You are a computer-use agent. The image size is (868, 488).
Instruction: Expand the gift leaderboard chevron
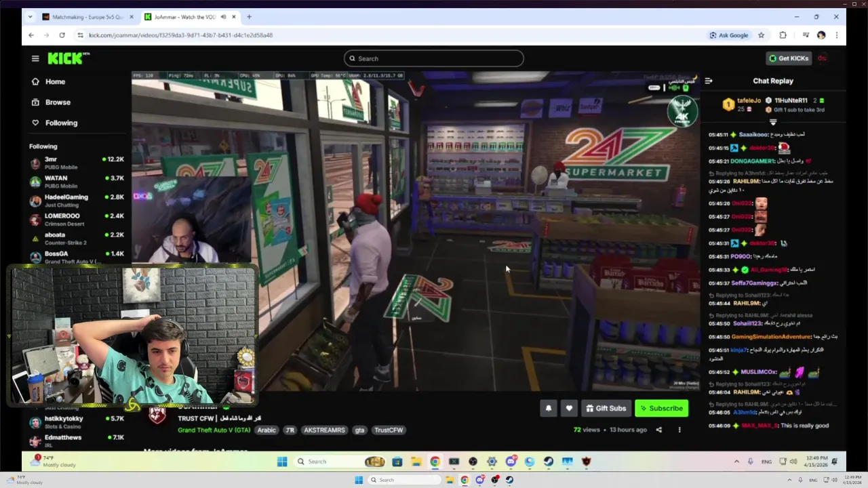(x=772, y=123)
